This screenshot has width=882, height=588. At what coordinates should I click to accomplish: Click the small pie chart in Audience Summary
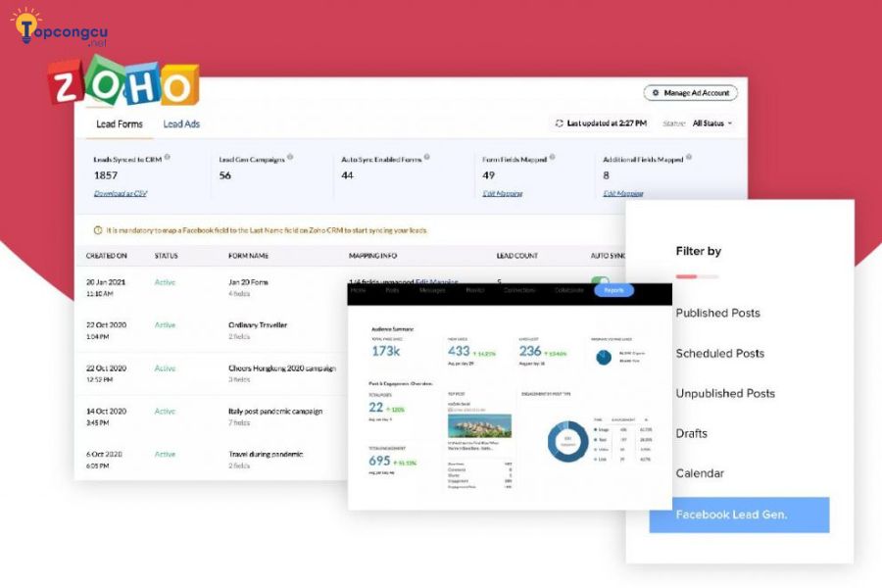click(x=604, y=357)
